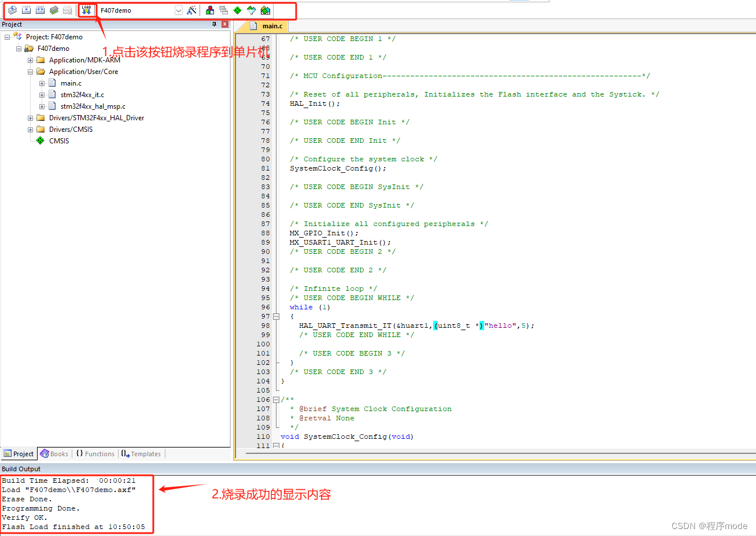This screenshot has height=536, width=756.
Task: Click the Rebuild all target files icon
Action: click(40, 10)
